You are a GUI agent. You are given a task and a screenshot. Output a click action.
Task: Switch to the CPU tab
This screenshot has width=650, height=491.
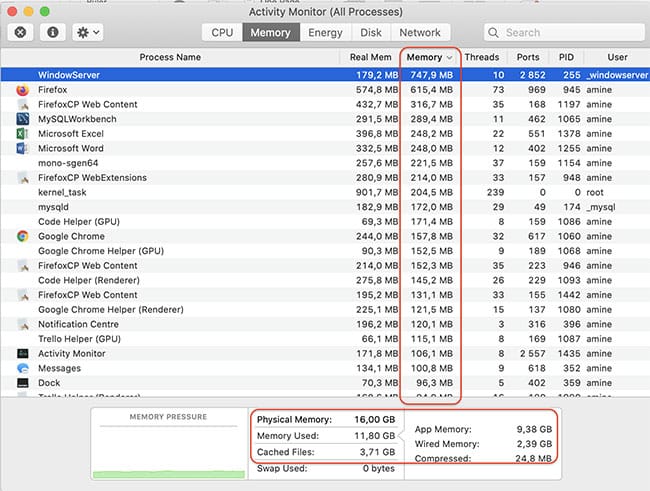coord(222,32)
